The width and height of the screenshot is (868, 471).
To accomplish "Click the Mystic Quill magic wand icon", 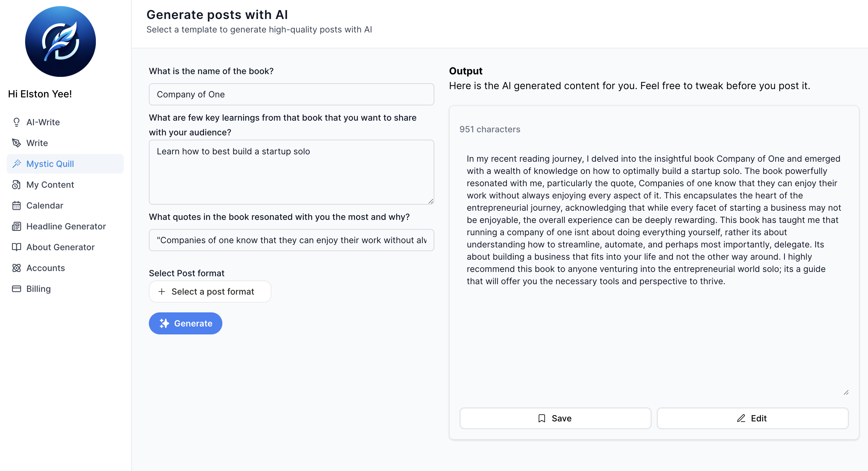I will pos(17,164).
